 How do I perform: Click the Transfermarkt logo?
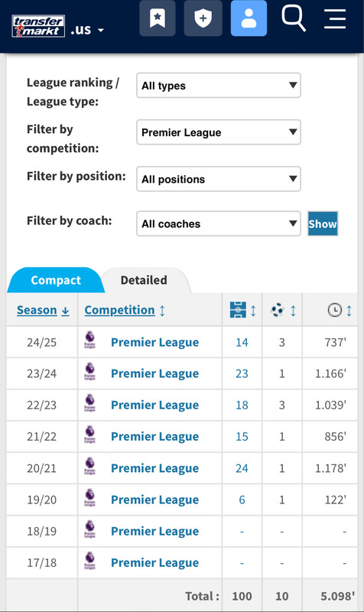(x=38, y=26)
